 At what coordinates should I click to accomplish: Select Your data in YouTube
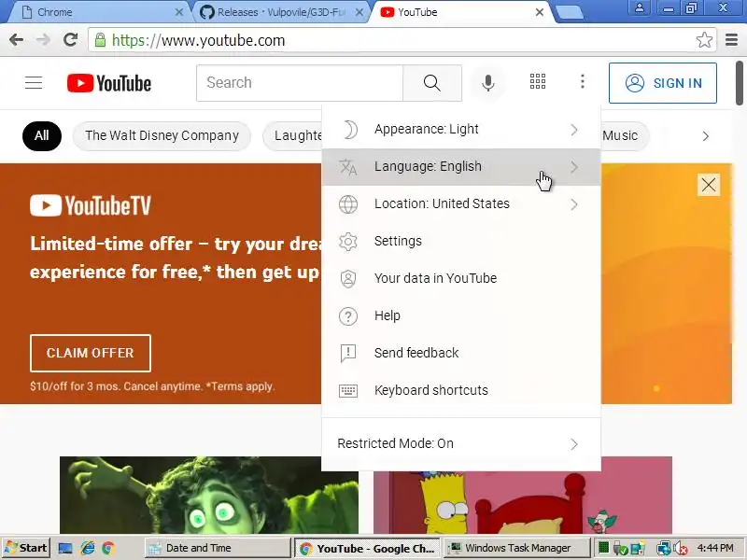(461, 278)
